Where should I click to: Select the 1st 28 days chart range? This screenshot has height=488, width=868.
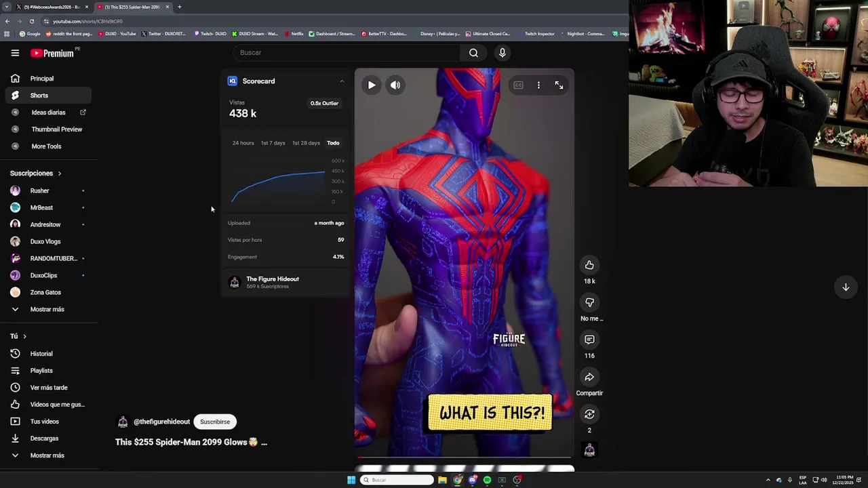coord(306,143)
